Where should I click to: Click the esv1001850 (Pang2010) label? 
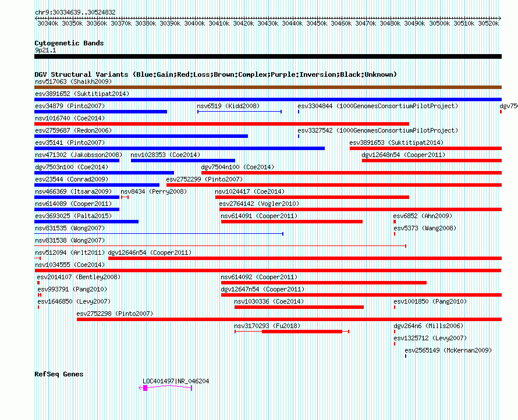[x=430, y=301]
